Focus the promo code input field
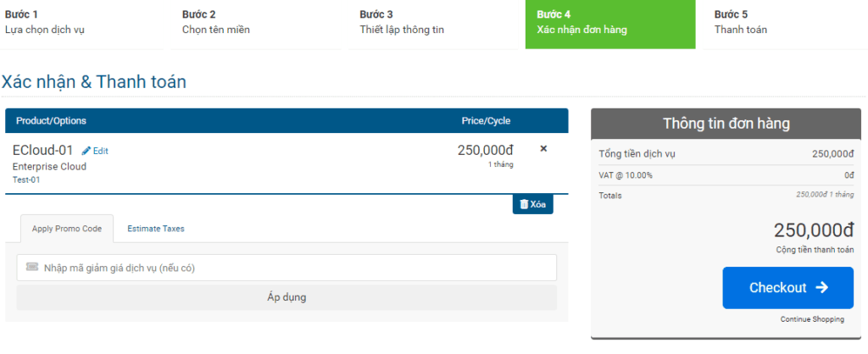This screenshot has width=868, height=354. [x=287, y=268]
